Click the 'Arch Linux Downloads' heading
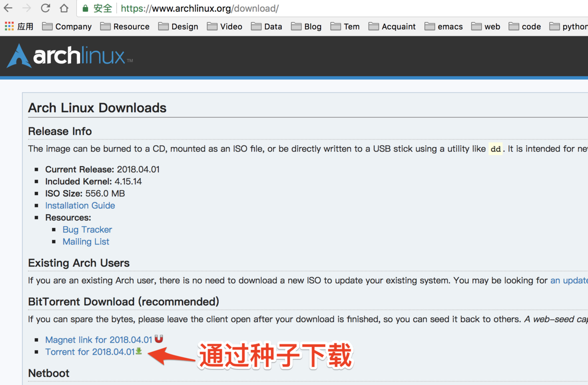The height and width of the screenshot is (385, 588). pos(97,108)
